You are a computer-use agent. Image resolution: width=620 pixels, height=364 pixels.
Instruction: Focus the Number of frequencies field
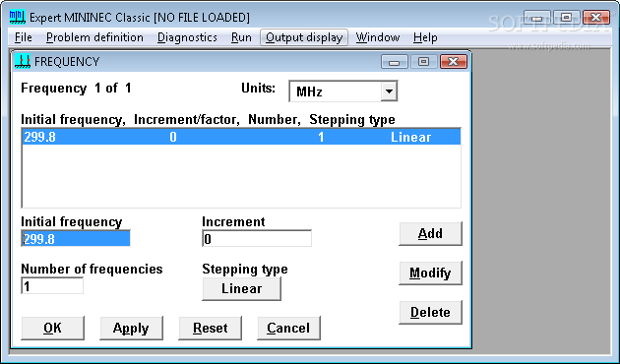click(52, 285)
